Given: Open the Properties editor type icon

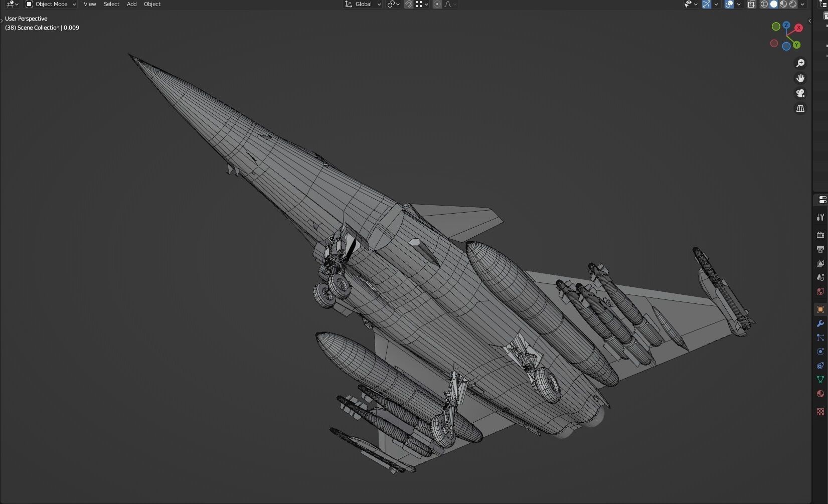Looking at the screenshot, I should pos(822,200).
